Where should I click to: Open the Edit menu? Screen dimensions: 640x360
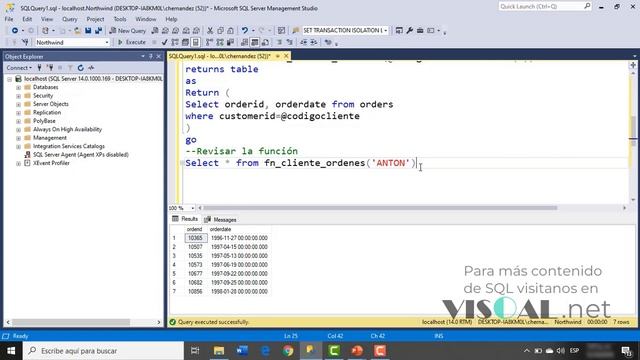(27, 19)
